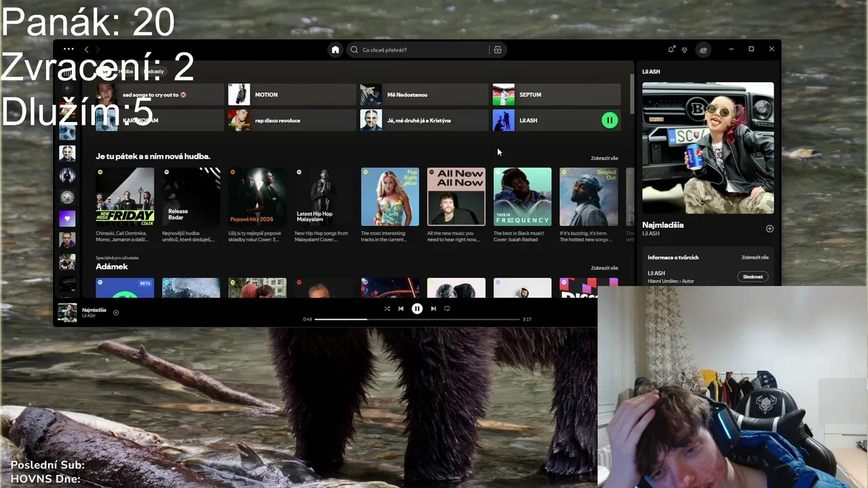Open the 'Popové hity 2026' playlist card

point(257,205)
